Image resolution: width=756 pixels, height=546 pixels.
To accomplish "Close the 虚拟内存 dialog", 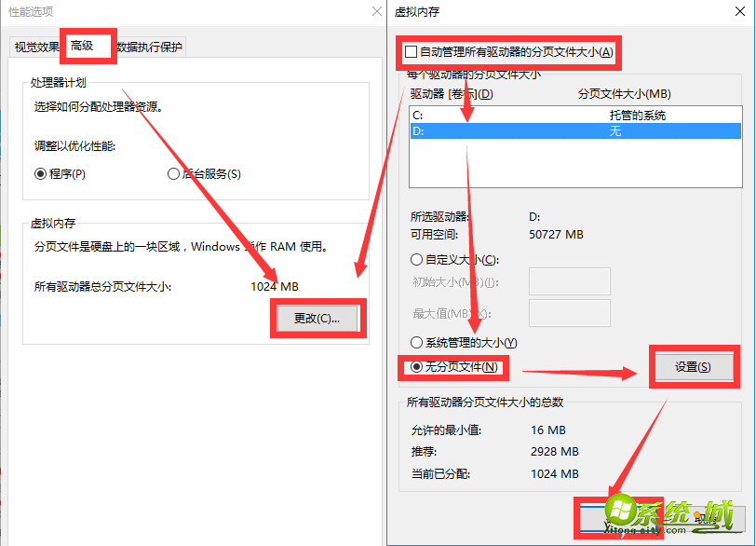I will tap(738, 12).
